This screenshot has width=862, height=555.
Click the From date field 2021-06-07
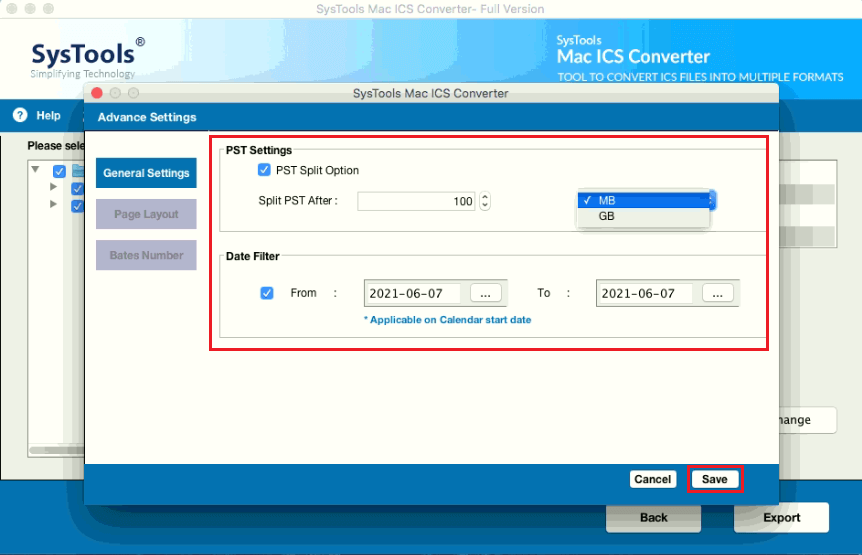(x=413, y=293)
